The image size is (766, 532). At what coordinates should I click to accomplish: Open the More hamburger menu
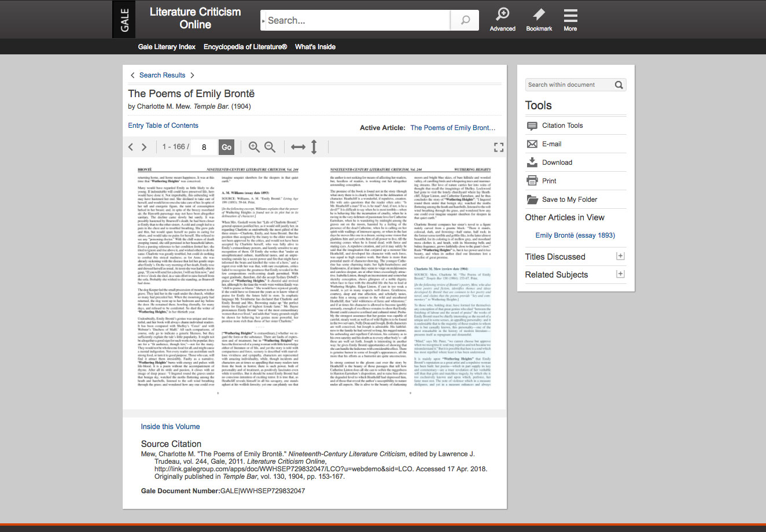[570, 20]
